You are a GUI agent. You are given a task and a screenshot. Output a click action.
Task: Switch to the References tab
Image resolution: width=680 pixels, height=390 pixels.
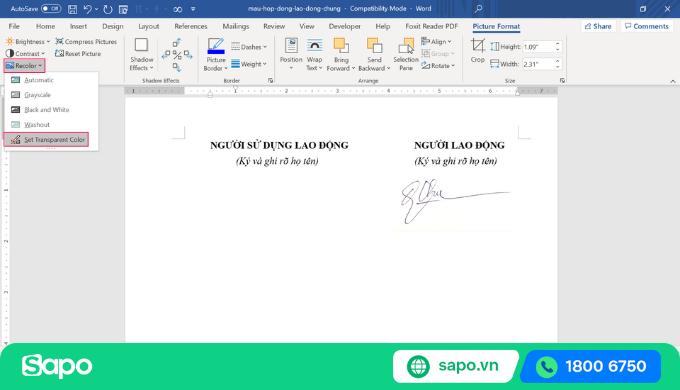[x=191, y=26]
